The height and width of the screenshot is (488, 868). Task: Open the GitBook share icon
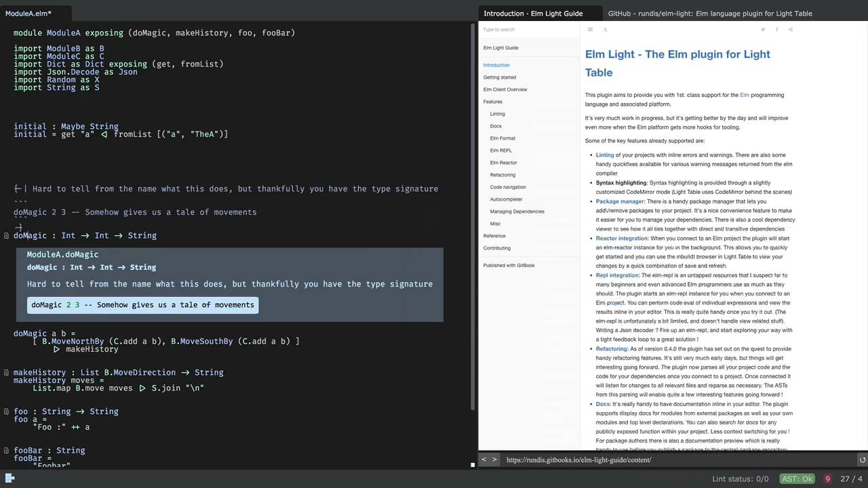(791, 29)
